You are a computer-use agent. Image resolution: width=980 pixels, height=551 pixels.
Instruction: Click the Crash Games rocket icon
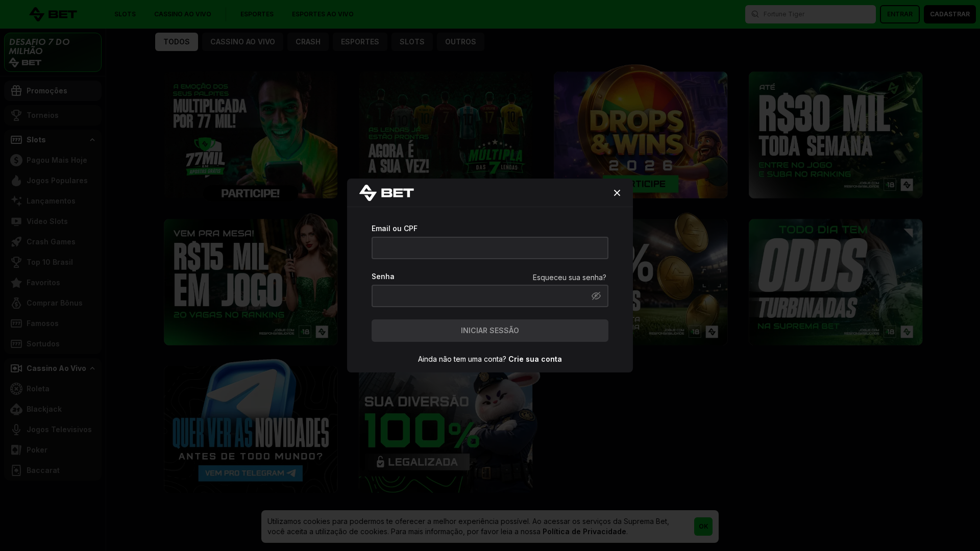(x=16, y=242)
